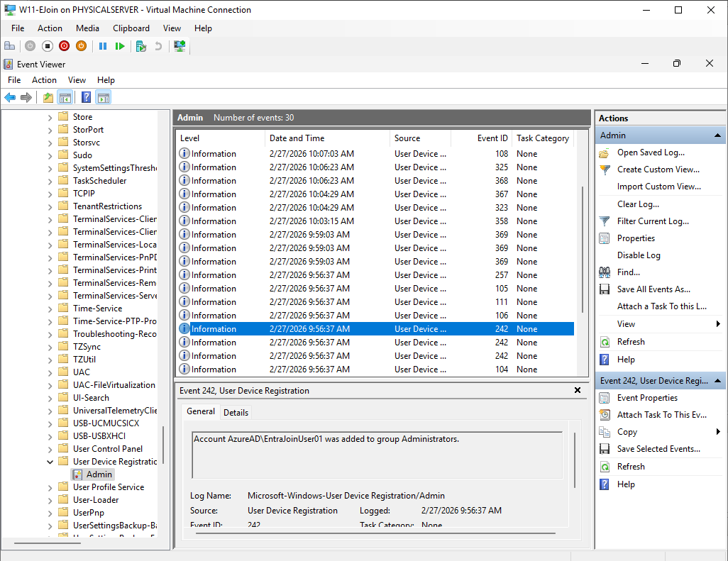Click Help under Event 242 actions
This screenshot has height=561, width=728.
pos(625,484)
